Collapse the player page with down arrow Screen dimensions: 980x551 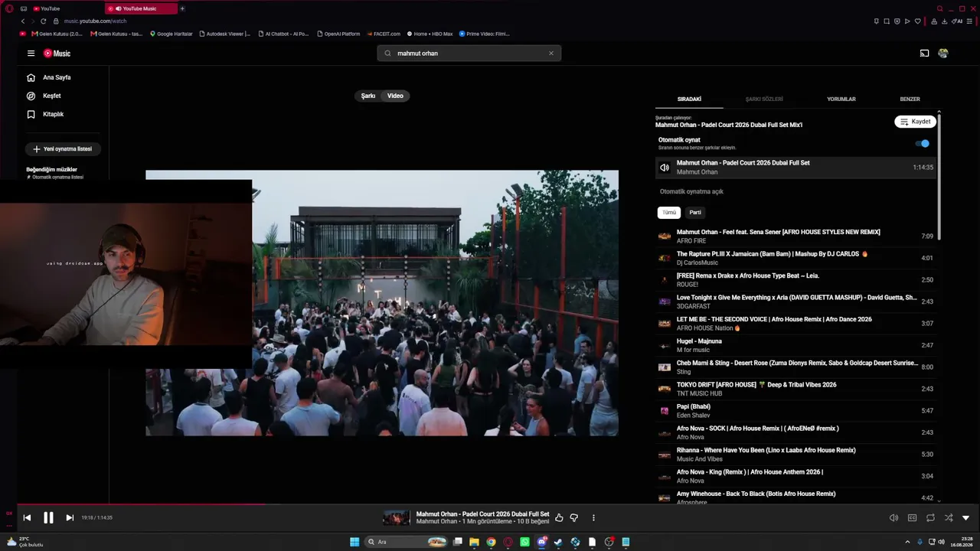965,518
